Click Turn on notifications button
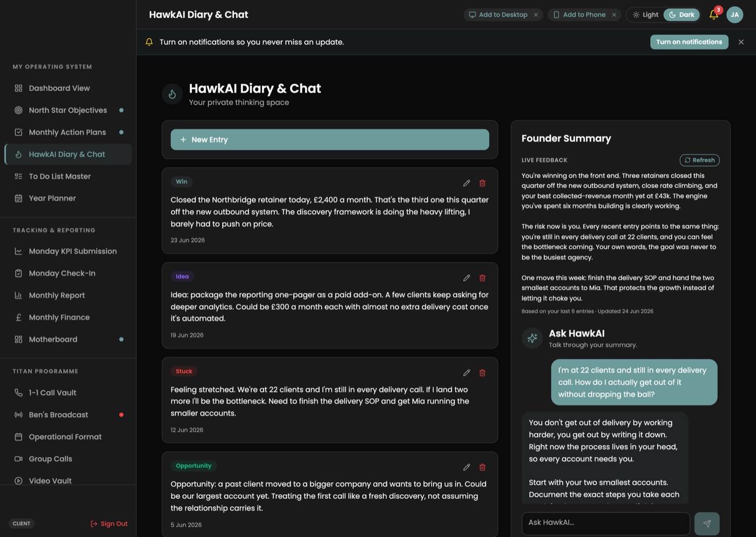The width and height of the screenshot is (756, 537). (689, 42)
